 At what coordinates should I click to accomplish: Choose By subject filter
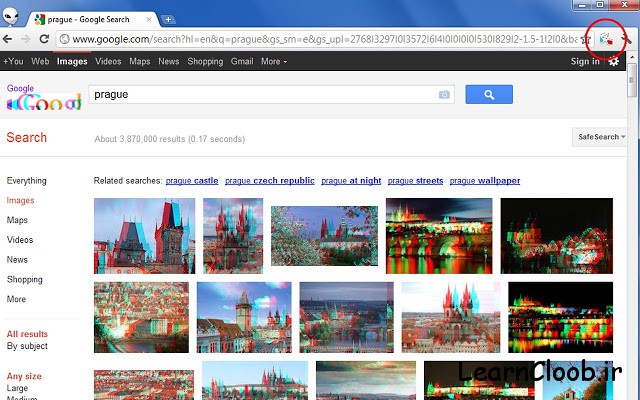[27, 346]
